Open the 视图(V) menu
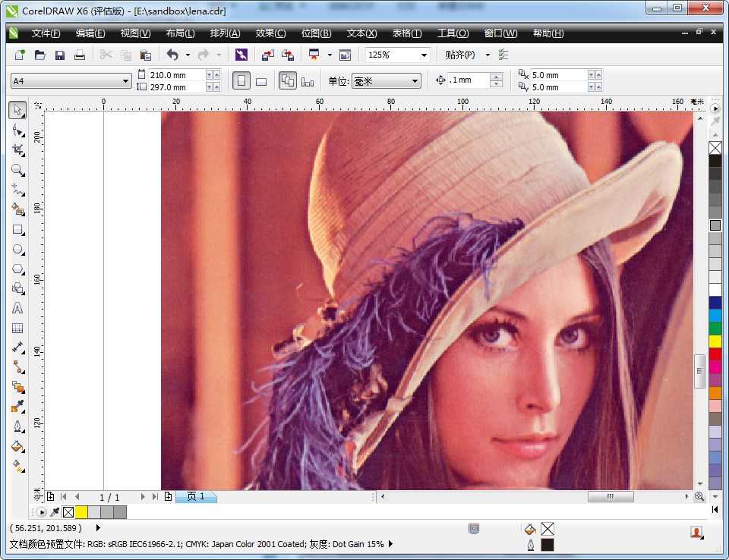 coord(135,33)
